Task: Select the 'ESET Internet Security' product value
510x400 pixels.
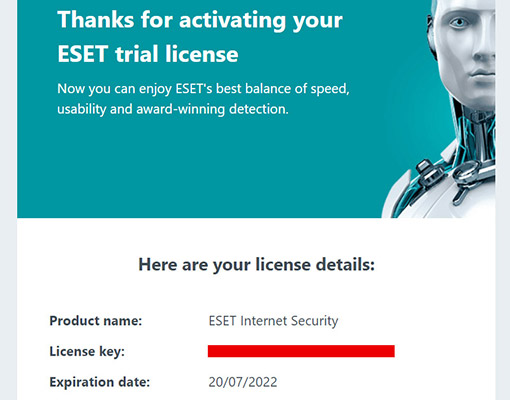Action: (273, 321)
